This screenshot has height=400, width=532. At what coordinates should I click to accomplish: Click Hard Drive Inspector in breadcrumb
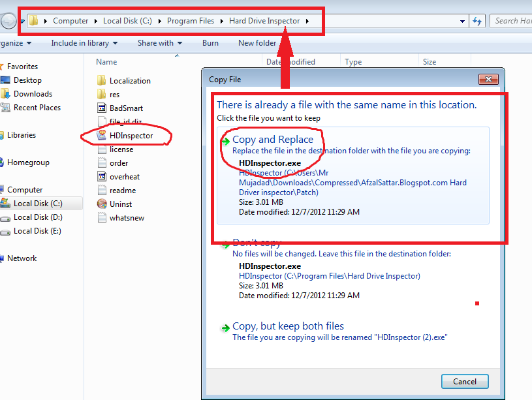click(x=264, y=21)
